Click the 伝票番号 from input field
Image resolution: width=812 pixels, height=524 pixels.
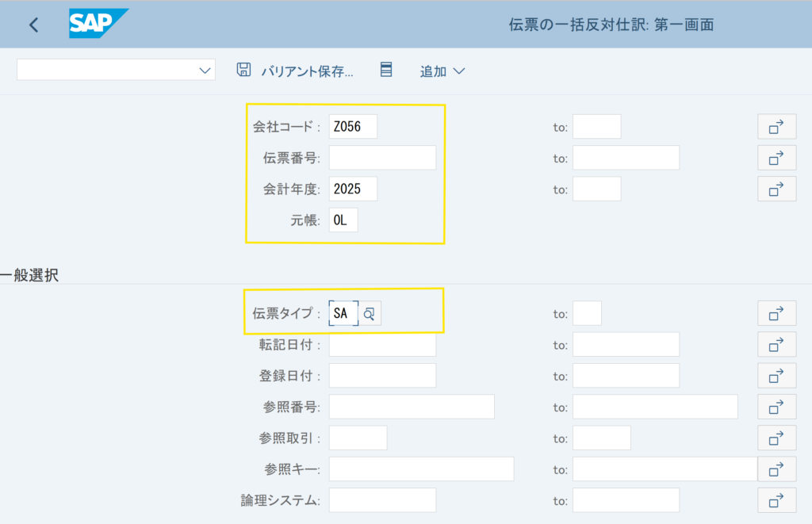tap(382, 158)
